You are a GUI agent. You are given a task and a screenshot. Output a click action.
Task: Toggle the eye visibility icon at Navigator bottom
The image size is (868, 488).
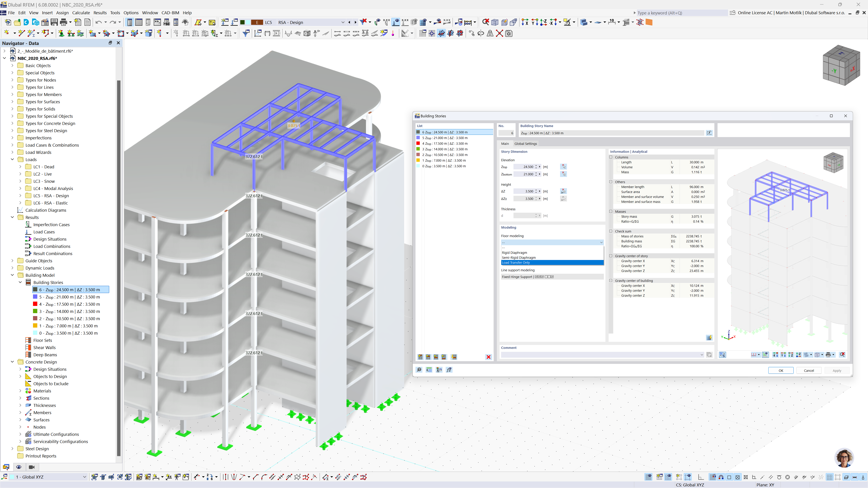(19, 467)
